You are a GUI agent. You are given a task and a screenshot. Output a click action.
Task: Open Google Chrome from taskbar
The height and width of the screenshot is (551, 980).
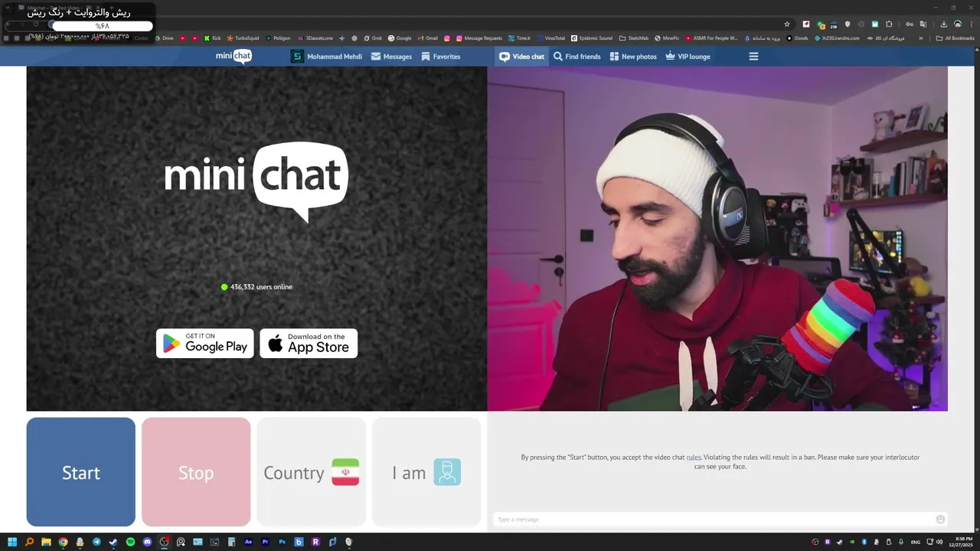pyautogui.click(x=63, y=542)
